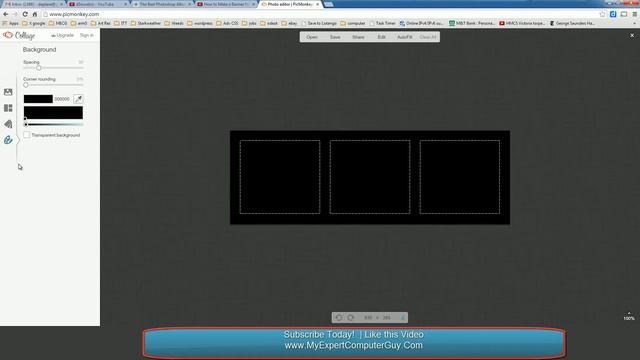The height and width of the screenshot is (360, 640).
Task: Click the Upgrade link
Action: [62, 36]
